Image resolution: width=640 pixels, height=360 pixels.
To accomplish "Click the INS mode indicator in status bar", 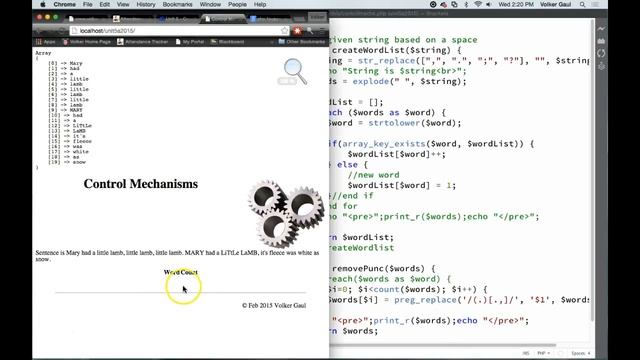I will [526, 353].
